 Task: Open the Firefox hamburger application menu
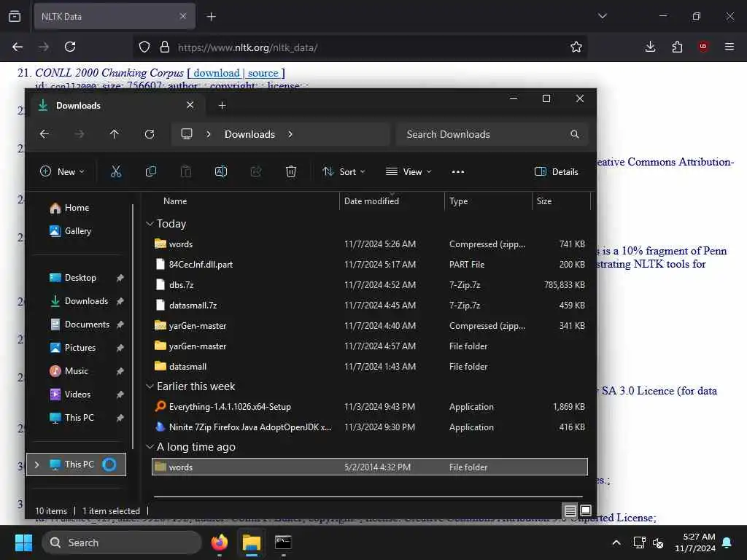coord(729,47)
